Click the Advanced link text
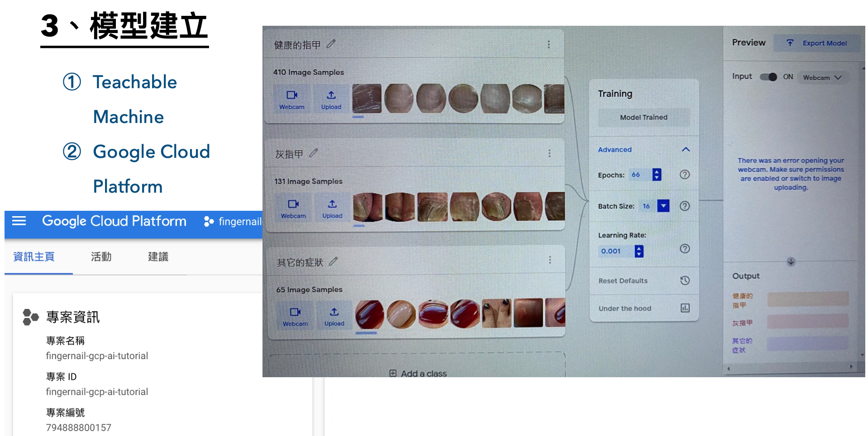Screen dimensions: 868x436 point(615,149)
